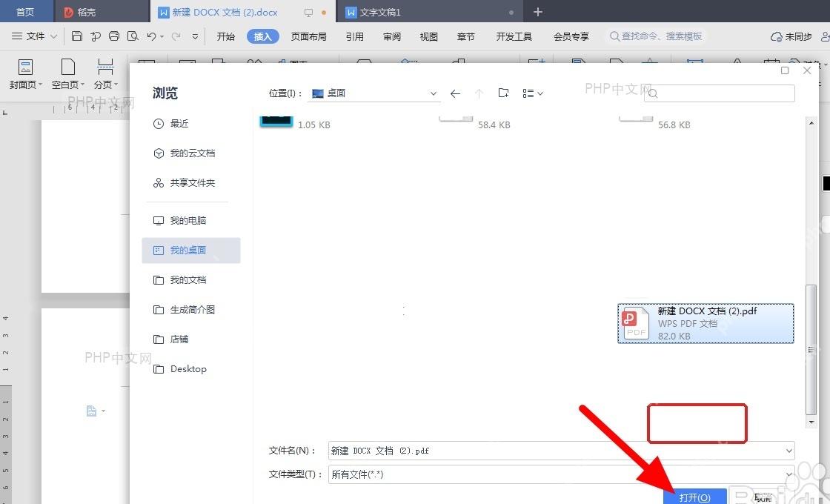This screenshot has height=504, width=830.
Task: Click the Redo arrow icon
Action: point(176,36)
